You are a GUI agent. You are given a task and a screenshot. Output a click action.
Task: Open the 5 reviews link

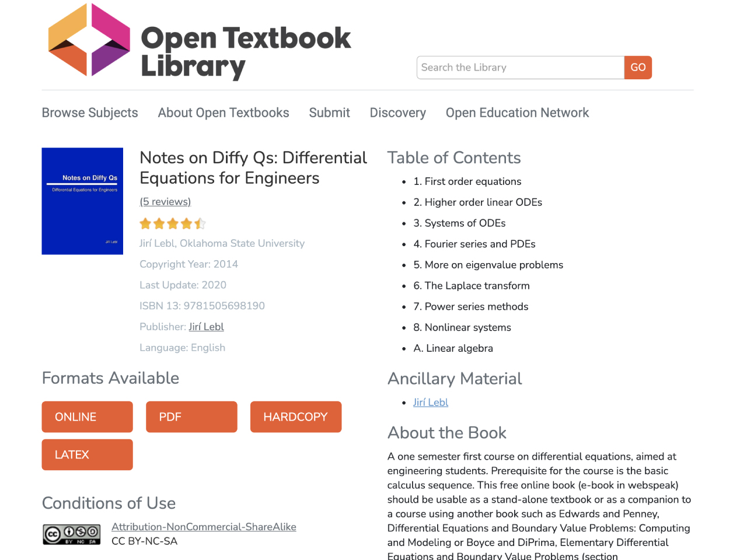coord(165,202)
